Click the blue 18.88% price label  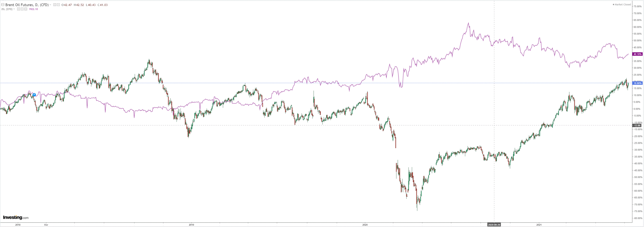click(637, 83)
